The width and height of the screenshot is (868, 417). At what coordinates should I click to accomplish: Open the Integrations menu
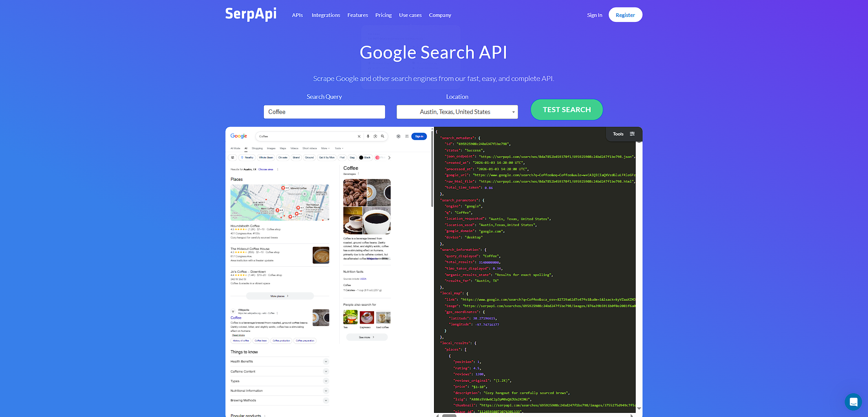[x=326, y=15]
